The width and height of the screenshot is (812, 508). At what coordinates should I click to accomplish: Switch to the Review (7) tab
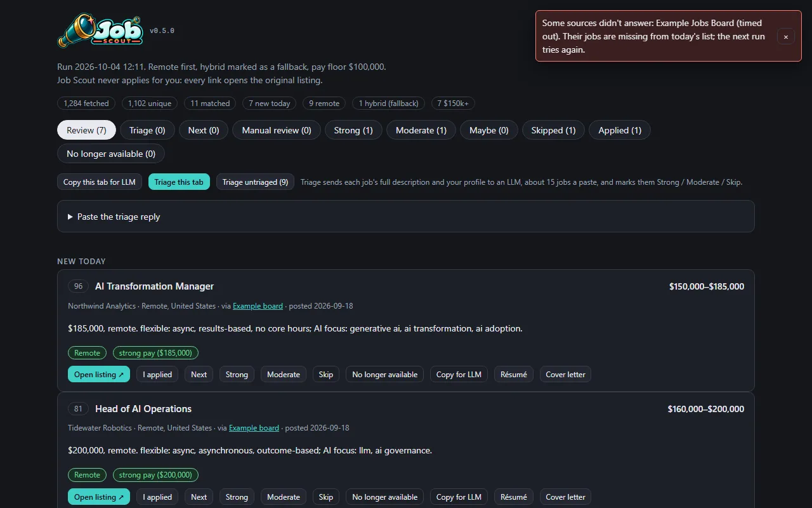86,130
